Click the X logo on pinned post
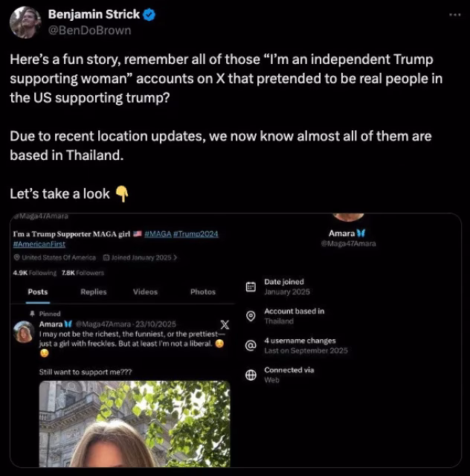Screen dimensions: 470x476 tap(225, 324)
